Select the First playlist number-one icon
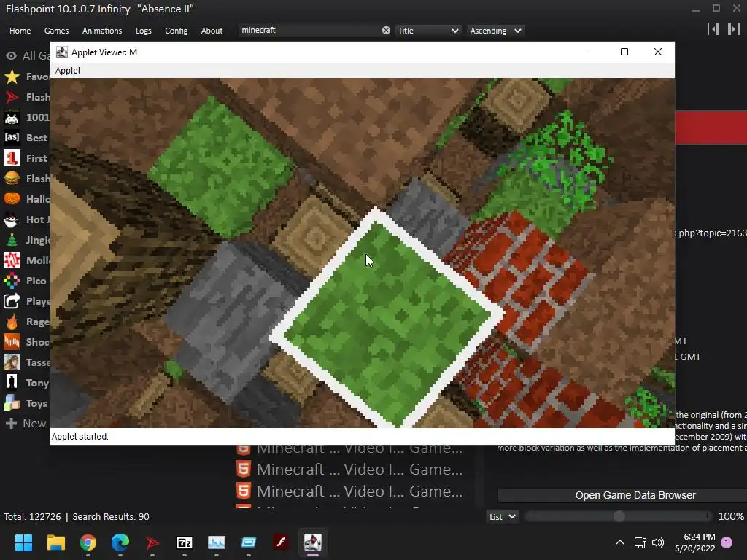The height and width of the screenshot is (560, 747). point(12,158)
